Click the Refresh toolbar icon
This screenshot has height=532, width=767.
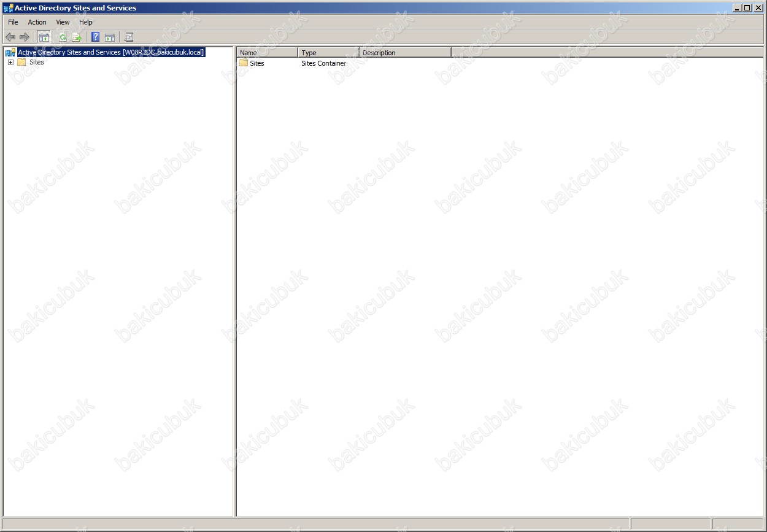pyautogui.click(x=63, y=37)
